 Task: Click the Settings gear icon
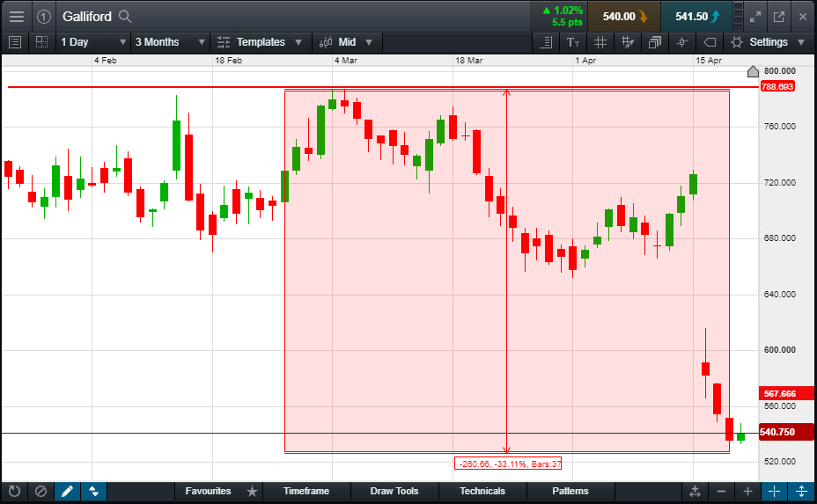[736, 42]
